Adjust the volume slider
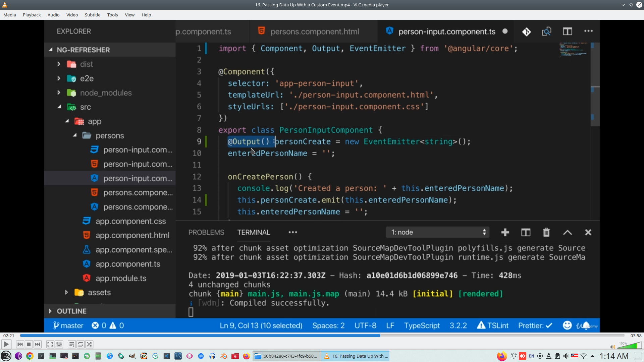 630,346
